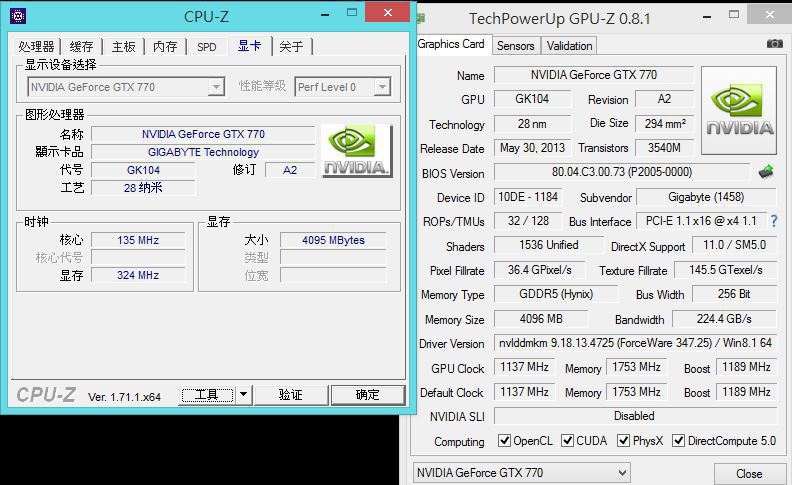This screenshot has height=485, width=792.
Task: Click the Subvendor Gigabyte (1458) field
Action: point(706,197)
